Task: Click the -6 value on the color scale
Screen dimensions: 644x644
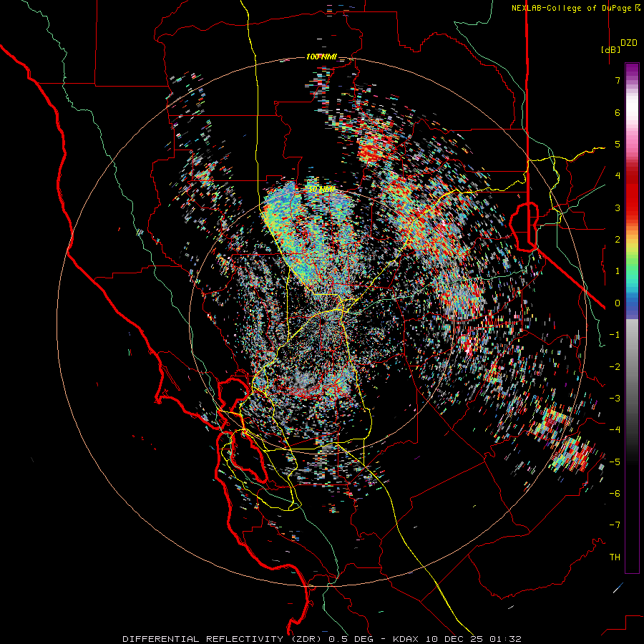Action: [x=615, y=494]
